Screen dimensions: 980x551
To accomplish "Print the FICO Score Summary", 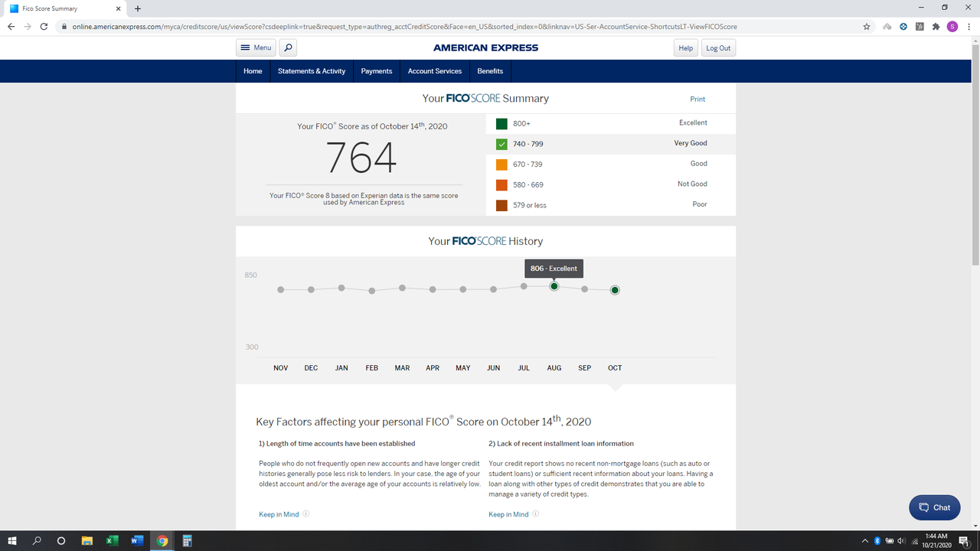I will (697, 99).
